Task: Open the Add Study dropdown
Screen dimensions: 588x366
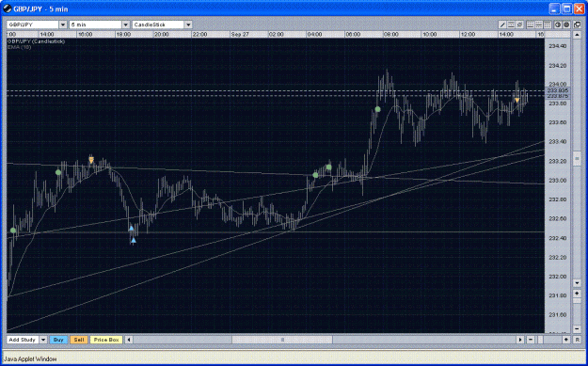Action: [x=43, y=340]
